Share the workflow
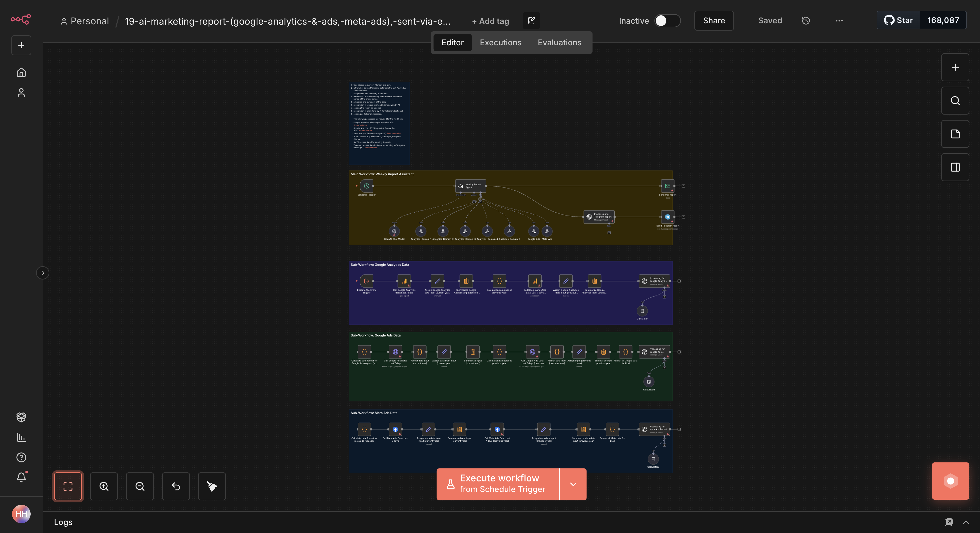 [713, 21]
